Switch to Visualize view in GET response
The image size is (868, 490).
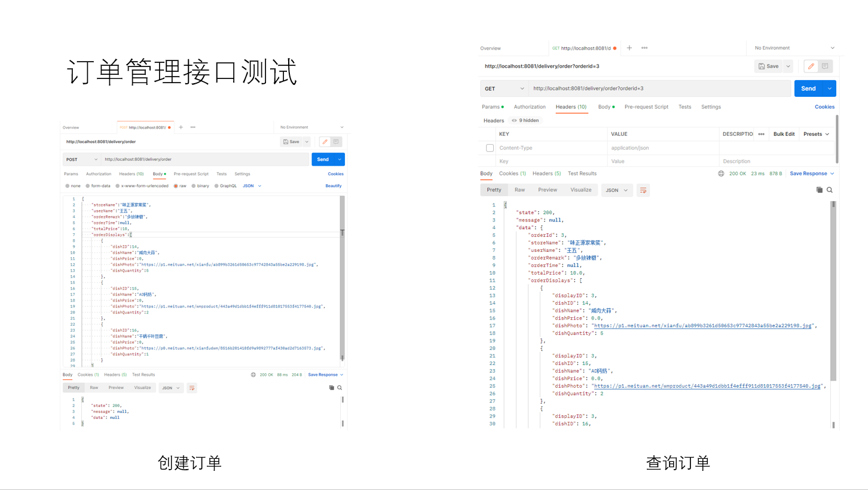point(580,190)
